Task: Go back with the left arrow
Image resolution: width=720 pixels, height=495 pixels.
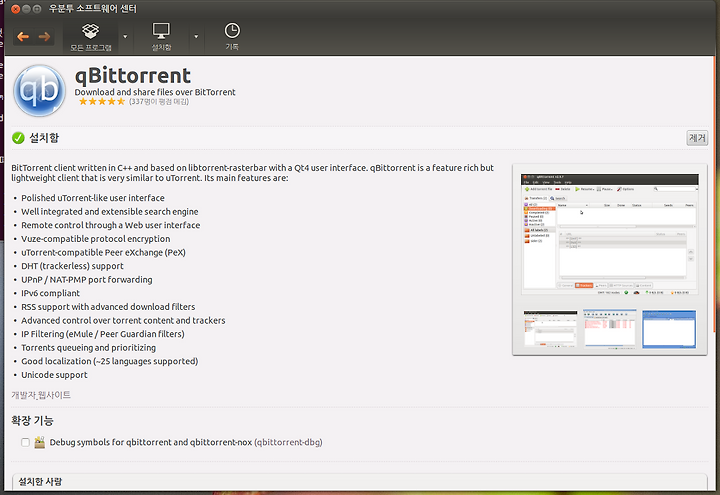Action: point(23,37)
